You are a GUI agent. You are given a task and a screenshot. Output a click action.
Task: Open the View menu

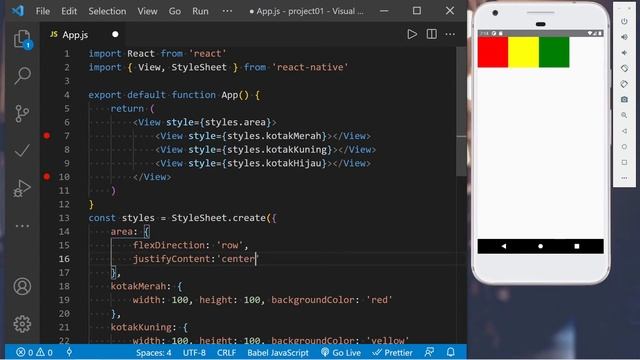pyautogui.click(x=147, y=11)
